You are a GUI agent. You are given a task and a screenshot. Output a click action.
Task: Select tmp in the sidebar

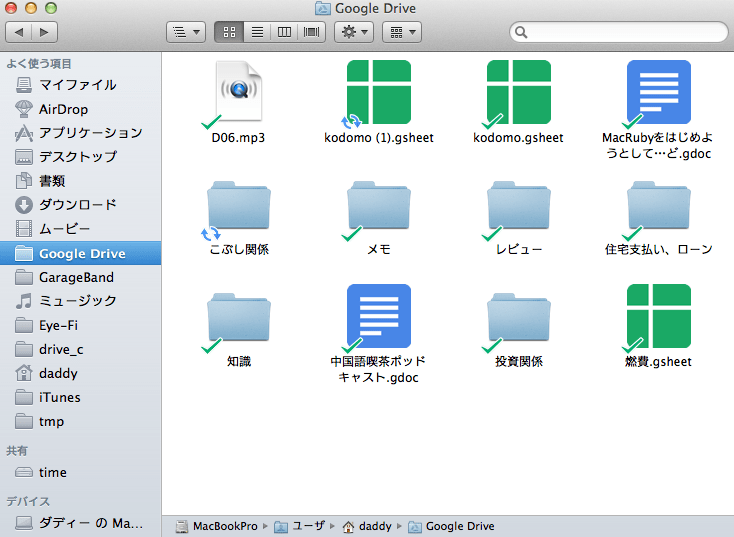(81, 421)
